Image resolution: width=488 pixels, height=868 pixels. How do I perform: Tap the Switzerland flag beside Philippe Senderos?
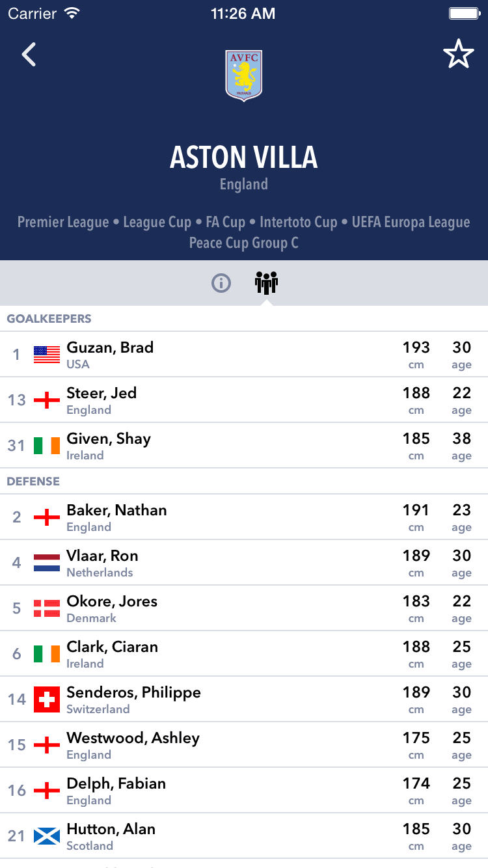pos(47,699)
